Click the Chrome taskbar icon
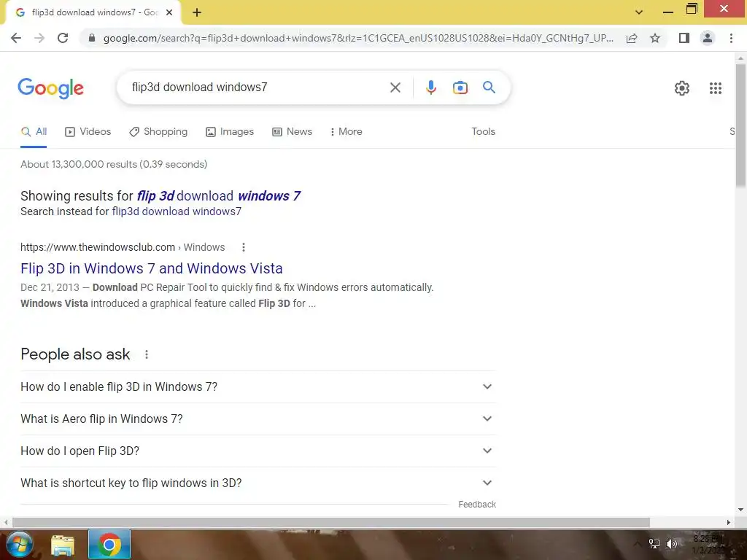Screen dimensions: 747x560 pyautogui.click(x=109, y=545)
